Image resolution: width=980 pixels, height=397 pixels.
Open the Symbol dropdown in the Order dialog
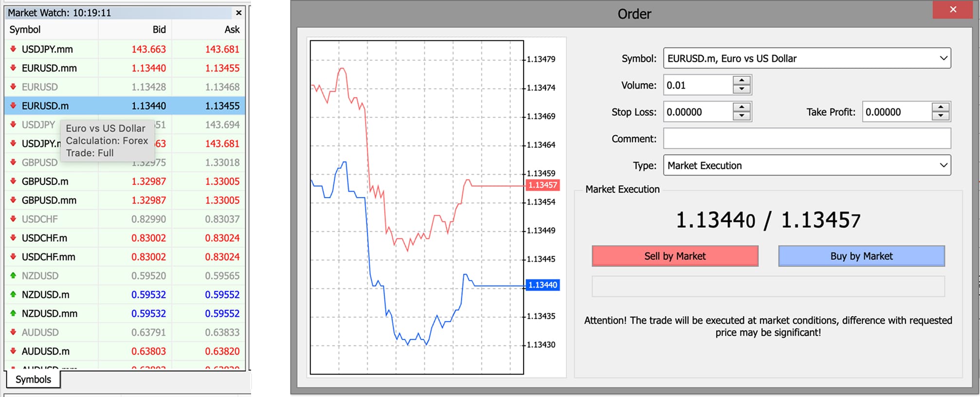(943, 58)
